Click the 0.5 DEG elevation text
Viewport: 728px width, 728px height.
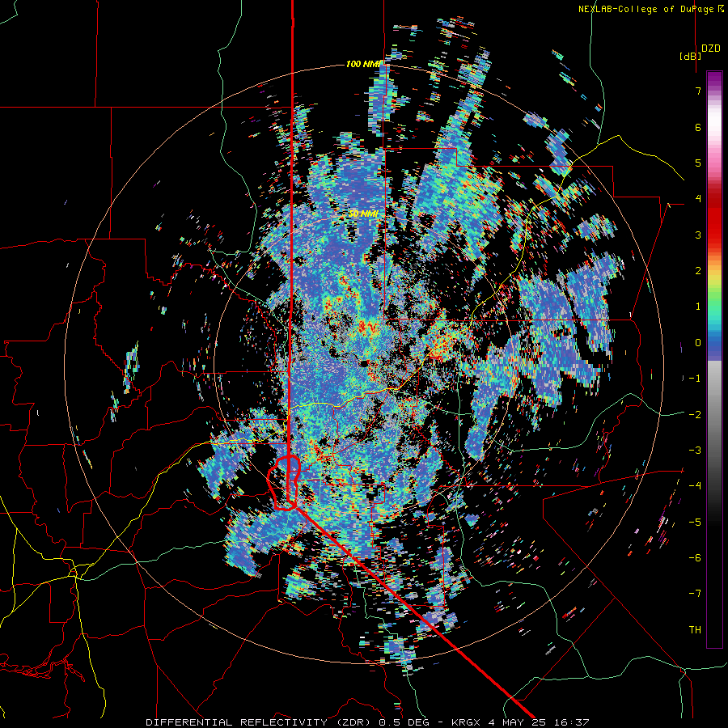point(405,722)
